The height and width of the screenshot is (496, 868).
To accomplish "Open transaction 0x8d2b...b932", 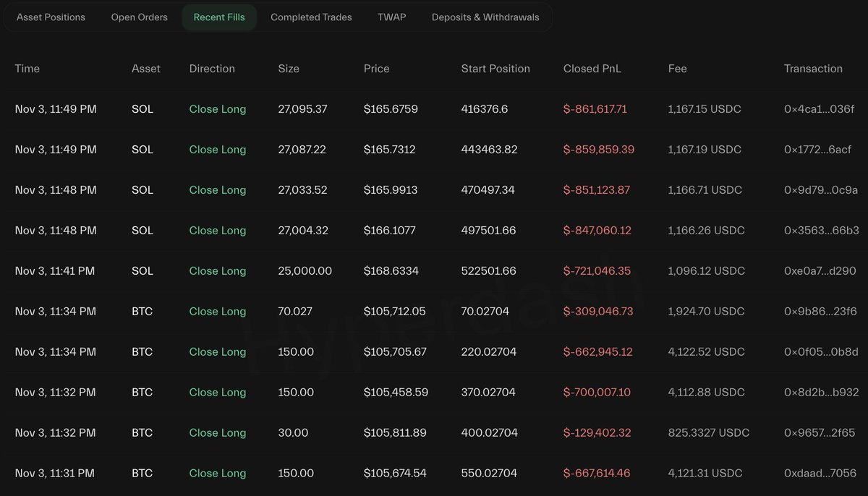I will 821,393.
